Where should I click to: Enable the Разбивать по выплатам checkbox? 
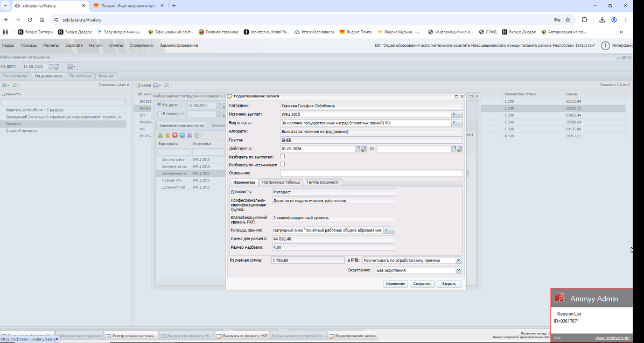point(283,157)
